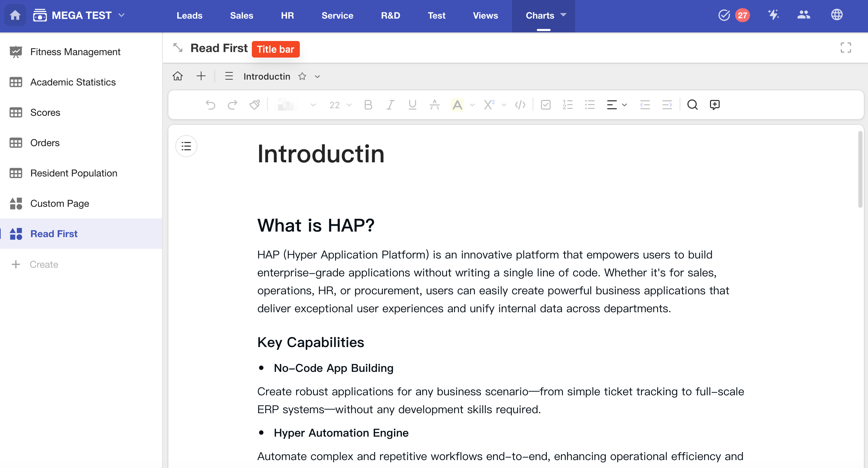868x468 pixels.
Task: Click the text highlight color A swatch
Action: pos(457,105)
